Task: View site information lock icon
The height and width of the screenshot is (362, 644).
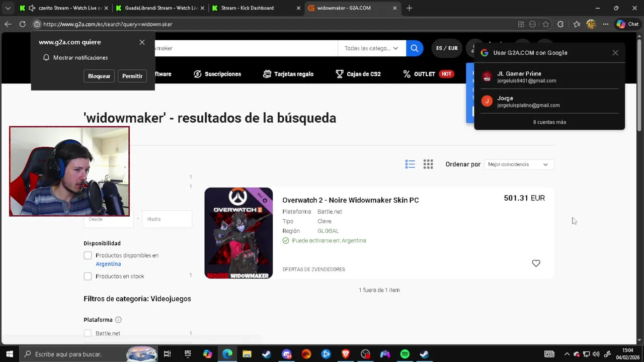Action: click(37, 24)
